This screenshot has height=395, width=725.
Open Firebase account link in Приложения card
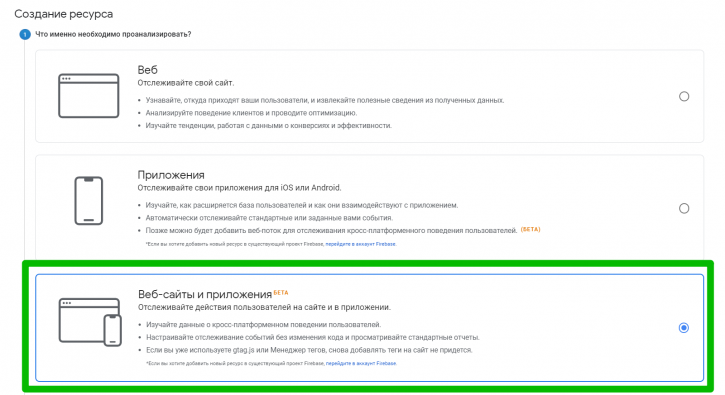coord(361,244)
